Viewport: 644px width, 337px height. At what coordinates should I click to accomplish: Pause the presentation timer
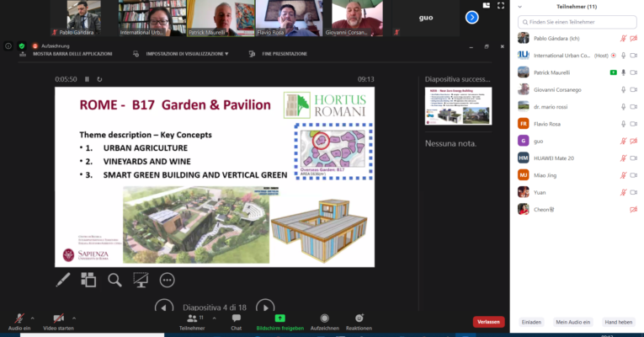[x=88, y=79]
